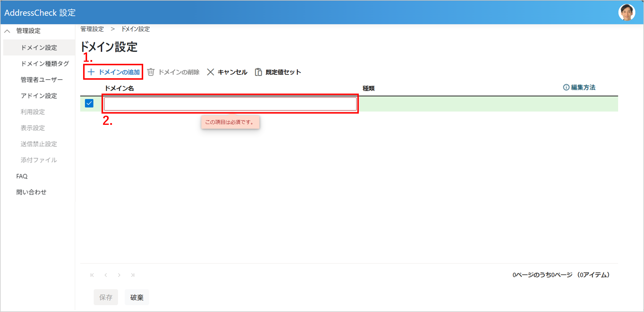Screen dimensions: 644x312
Task: Uncheck the new domain row checkbox
Action: [89, 103]
